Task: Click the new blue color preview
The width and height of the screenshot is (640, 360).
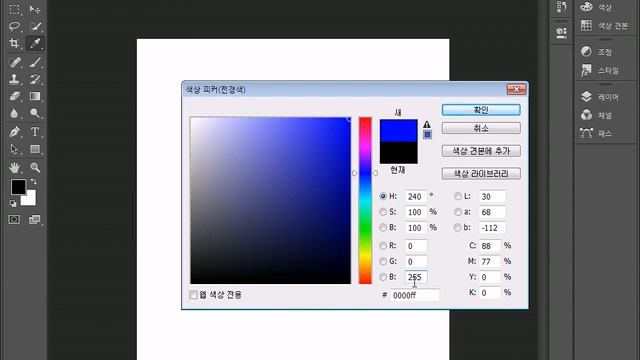Action: [398, 131]
